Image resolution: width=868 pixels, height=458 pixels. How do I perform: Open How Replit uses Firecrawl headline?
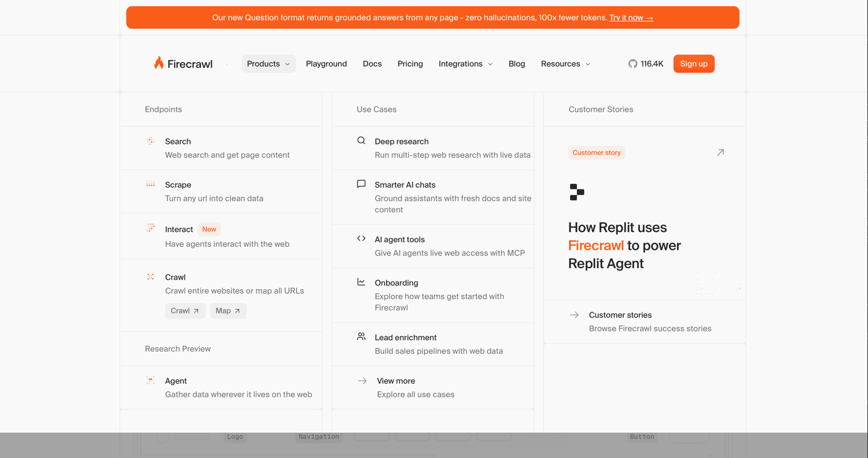624,245
